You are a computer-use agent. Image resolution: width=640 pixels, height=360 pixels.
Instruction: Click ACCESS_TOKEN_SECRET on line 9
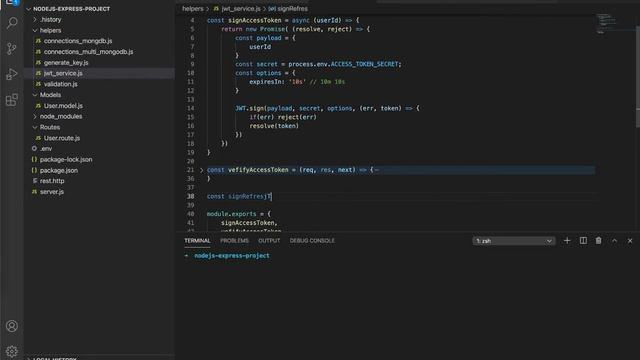[x=364, y=64]
